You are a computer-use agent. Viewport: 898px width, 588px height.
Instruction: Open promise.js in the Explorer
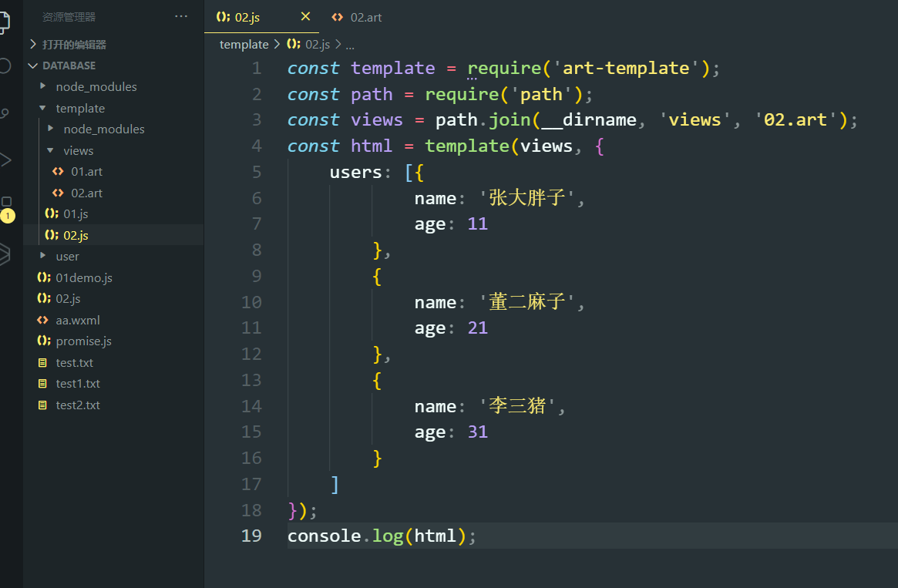(83, 341)
